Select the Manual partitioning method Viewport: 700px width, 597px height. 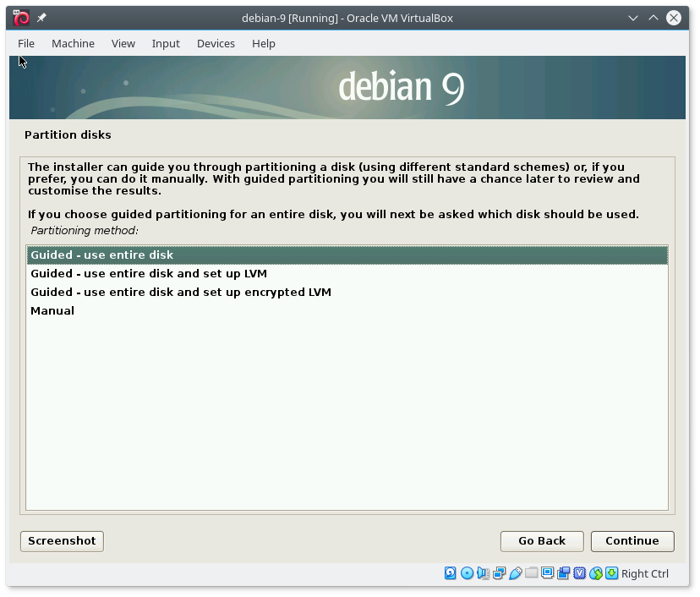52,310
